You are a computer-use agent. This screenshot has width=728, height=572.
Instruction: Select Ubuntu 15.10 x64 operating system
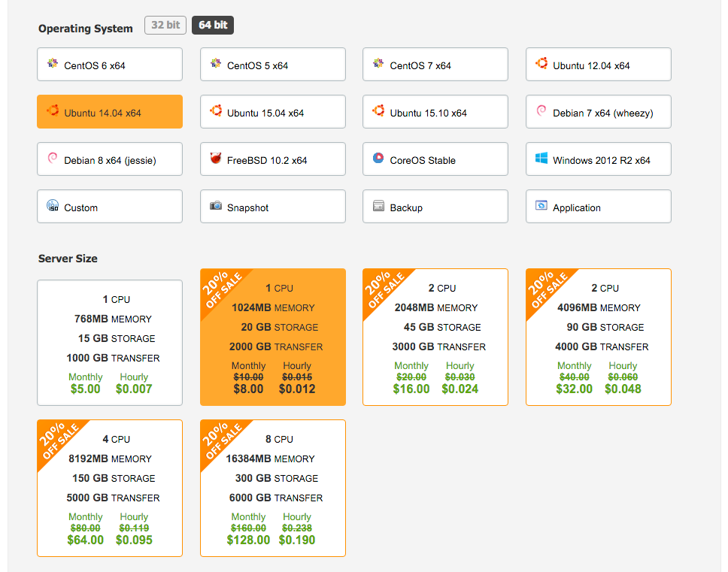pos(435,112)
